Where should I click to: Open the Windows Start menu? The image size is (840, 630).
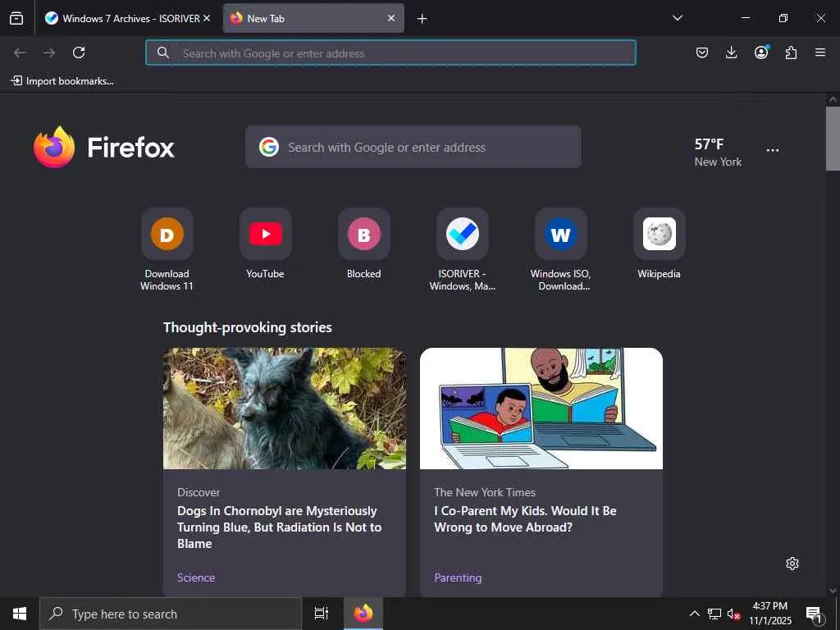pos(20,614)
